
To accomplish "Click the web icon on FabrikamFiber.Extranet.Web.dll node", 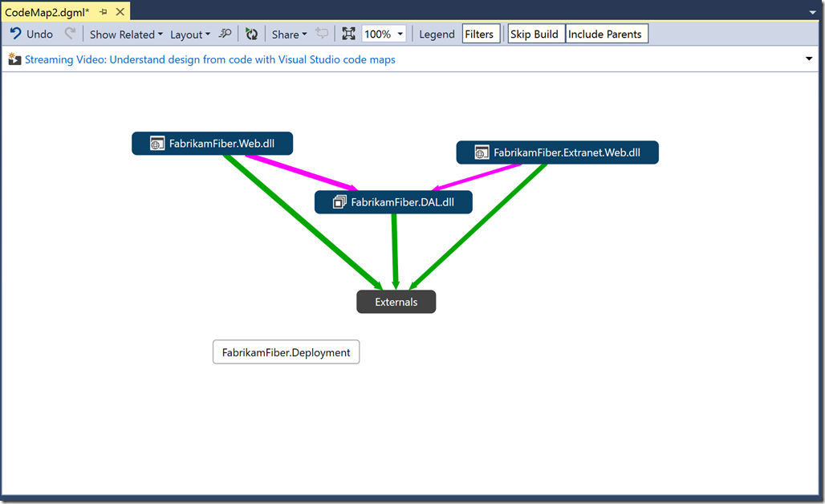I will pyautogui.click(x=482, y=152).
